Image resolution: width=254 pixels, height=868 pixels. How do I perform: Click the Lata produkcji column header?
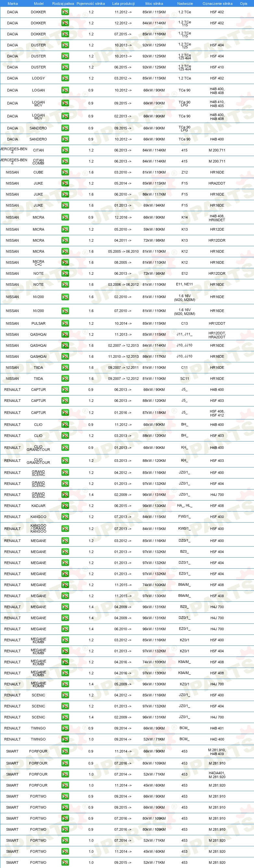pos(123,3)
